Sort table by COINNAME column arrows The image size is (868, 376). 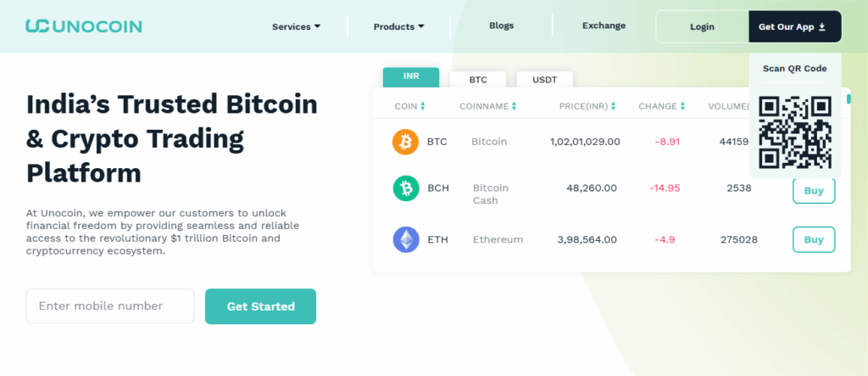click(514, 107)
